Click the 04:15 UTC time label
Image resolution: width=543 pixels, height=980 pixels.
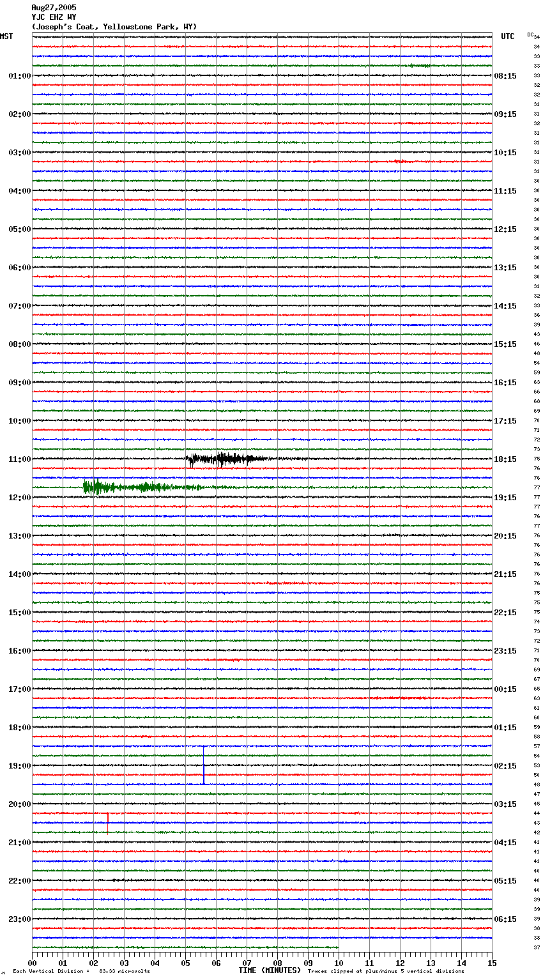coord(505,843)
